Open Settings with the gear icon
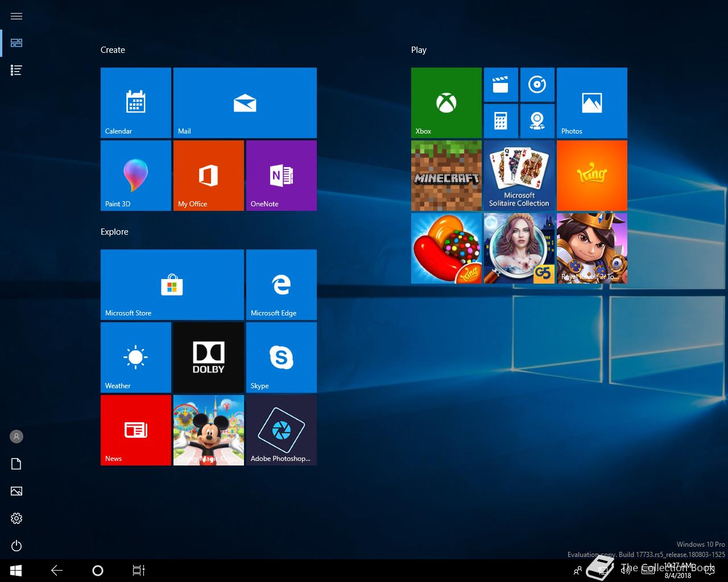This screenshot has width=728, height=582. pos(16,518)
